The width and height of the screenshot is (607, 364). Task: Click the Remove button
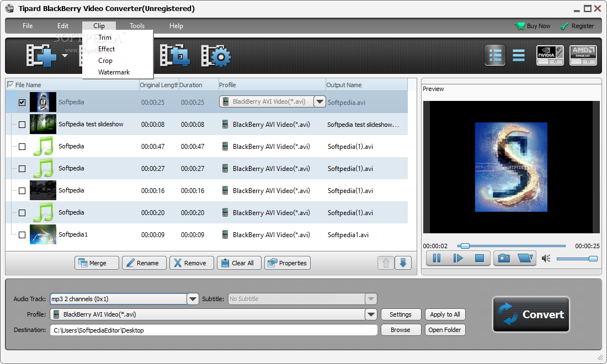191,263
